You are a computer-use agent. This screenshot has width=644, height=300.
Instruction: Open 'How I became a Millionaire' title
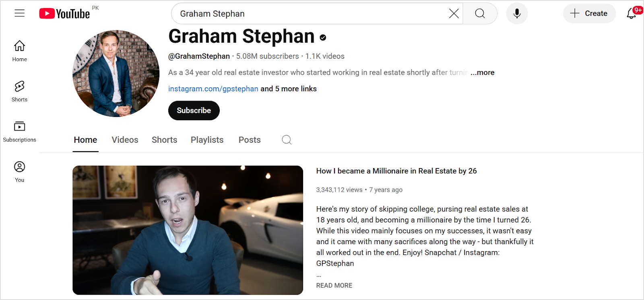[396, 171]
